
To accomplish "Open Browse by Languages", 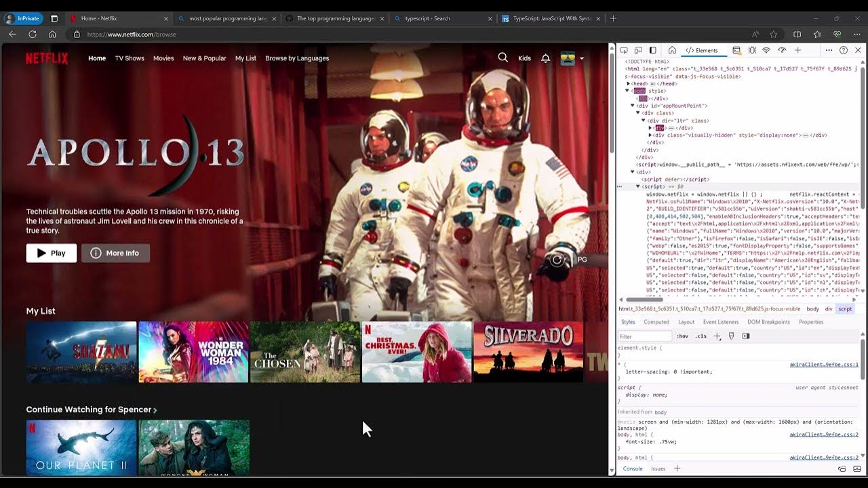I will 297,58.
